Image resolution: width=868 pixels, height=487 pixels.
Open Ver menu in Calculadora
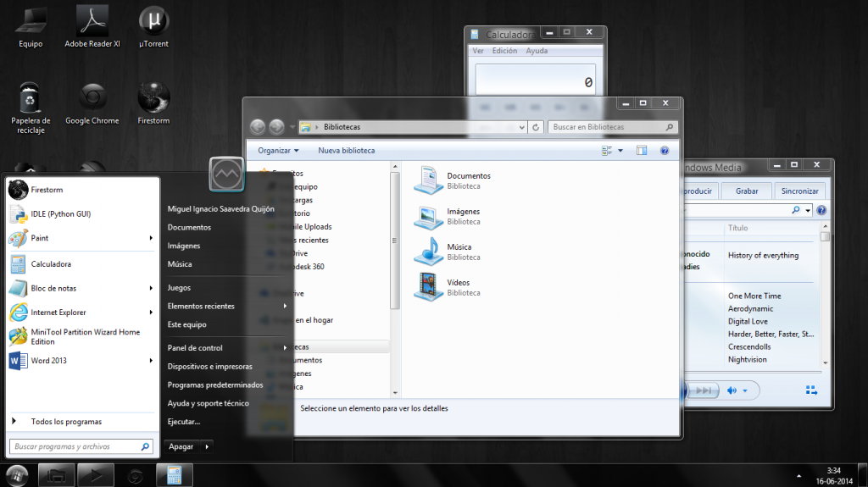click(478, 51)
